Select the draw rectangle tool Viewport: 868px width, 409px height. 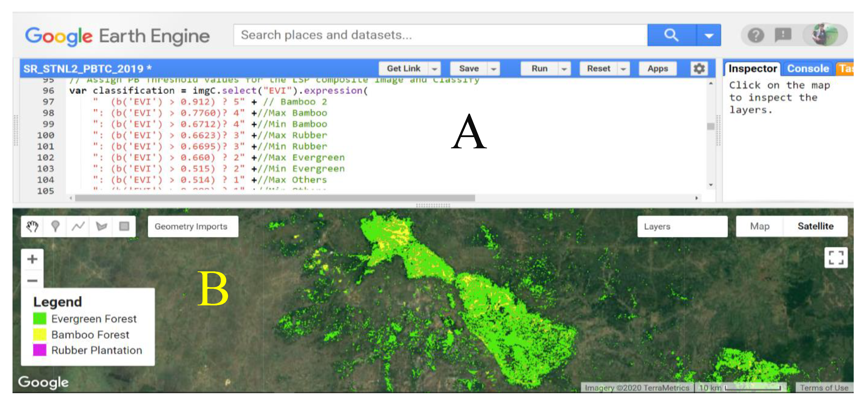(x=124, y=226)
